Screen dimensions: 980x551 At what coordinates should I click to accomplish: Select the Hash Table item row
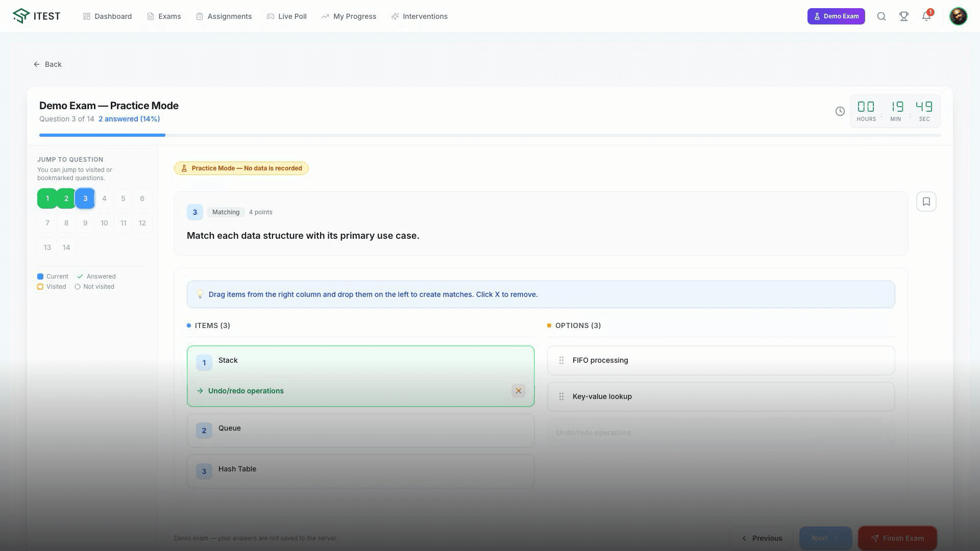(360, 471)
